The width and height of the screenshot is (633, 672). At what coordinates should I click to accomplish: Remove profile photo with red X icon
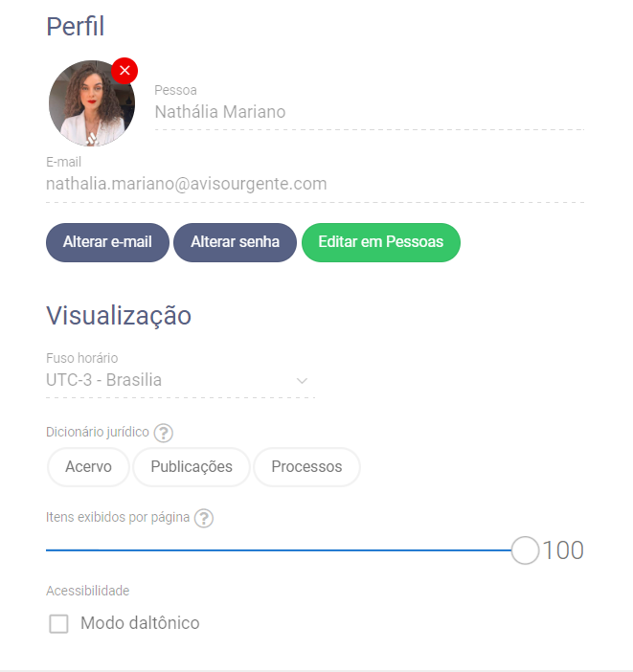pos(124,71)
